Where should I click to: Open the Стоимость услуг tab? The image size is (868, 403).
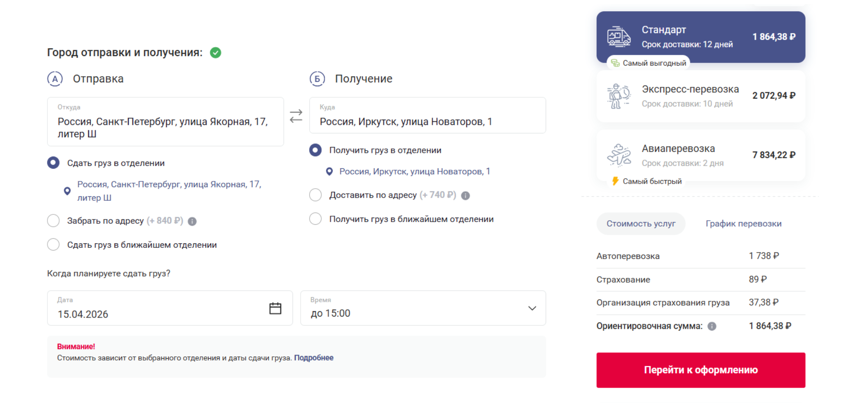coord(641,223)
